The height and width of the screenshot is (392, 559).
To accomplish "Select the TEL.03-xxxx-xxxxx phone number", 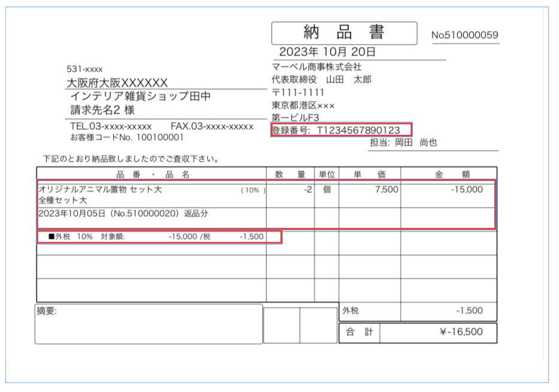I will [111, 126].
